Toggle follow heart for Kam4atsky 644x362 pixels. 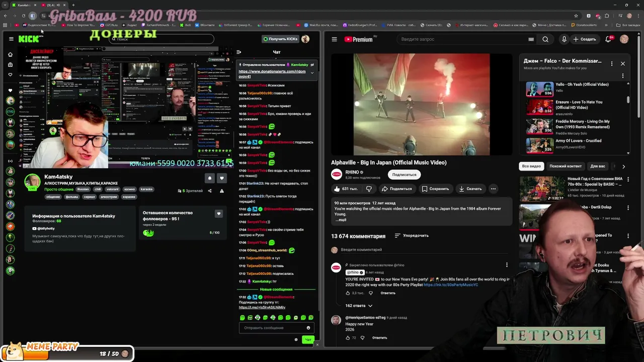coord(221,178)
